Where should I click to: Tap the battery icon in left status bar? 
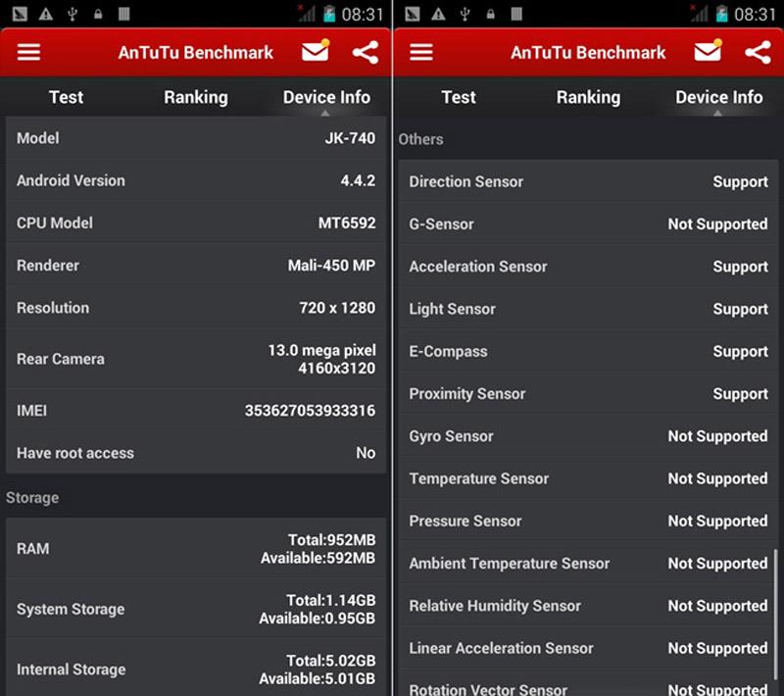tap(329, 14)
